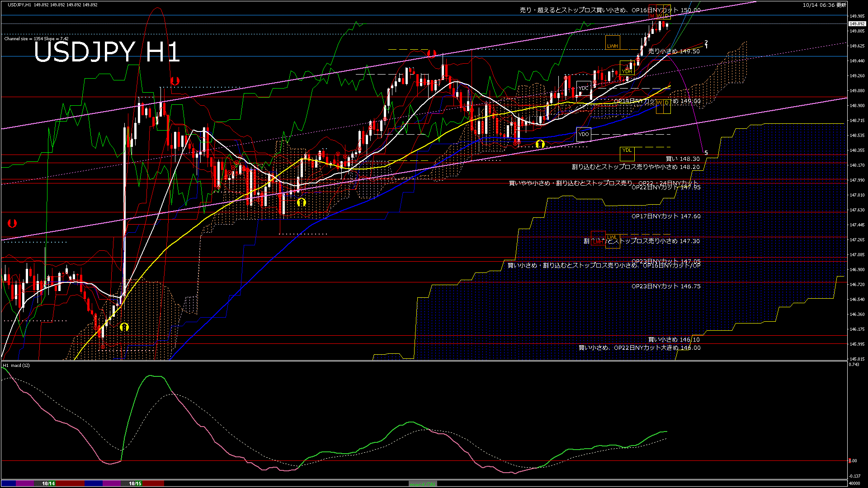The image size is (868, 488).
Task: Click the USDJPY,H1 symbol header text
Action: click(x=19, y=5)
